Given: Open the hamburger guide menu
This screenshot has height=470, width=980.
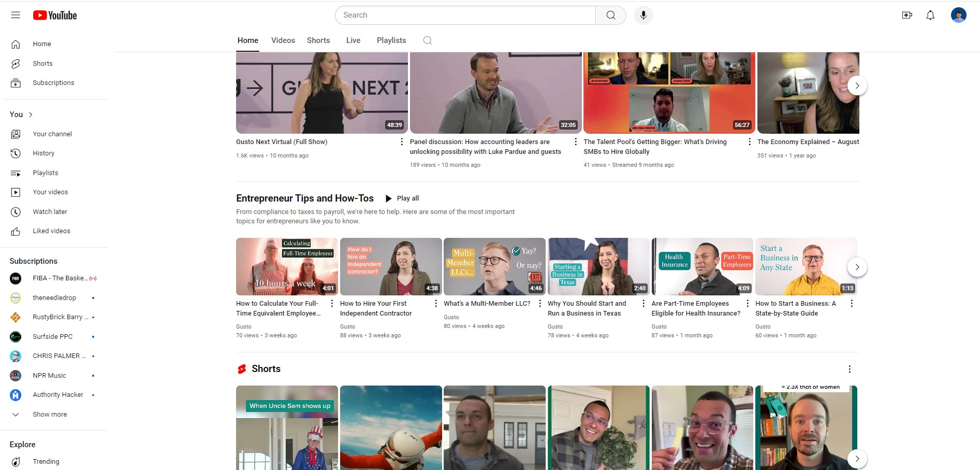Looking at the screenshot, I should 16,15.
